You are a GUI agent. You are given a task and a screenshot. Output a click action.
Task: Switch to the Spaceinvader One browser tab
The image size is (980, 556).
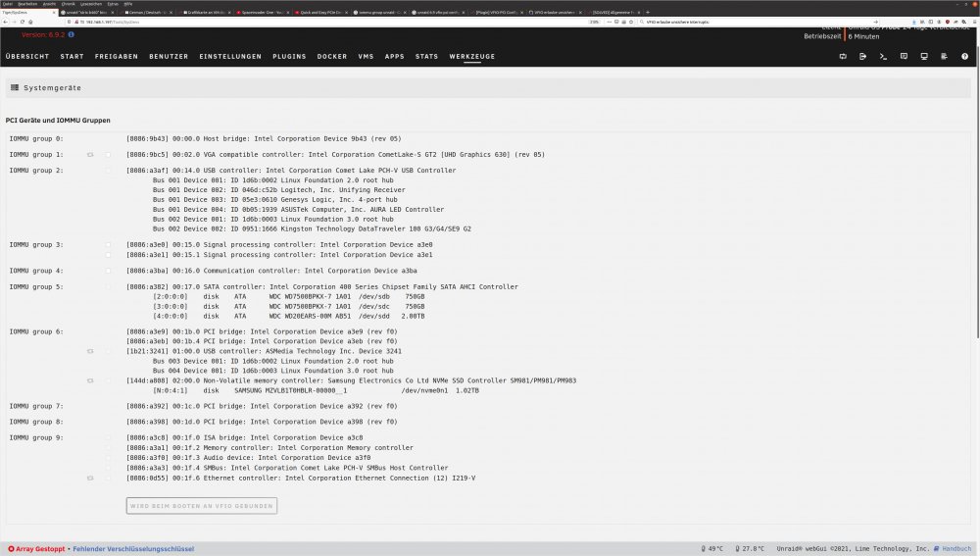click(x=263, y=12)
